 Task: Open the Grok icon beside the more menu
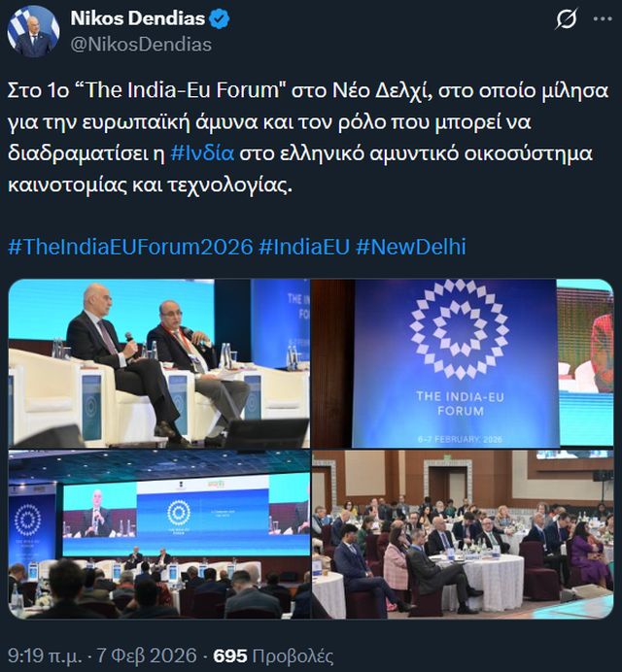(566, 18)
